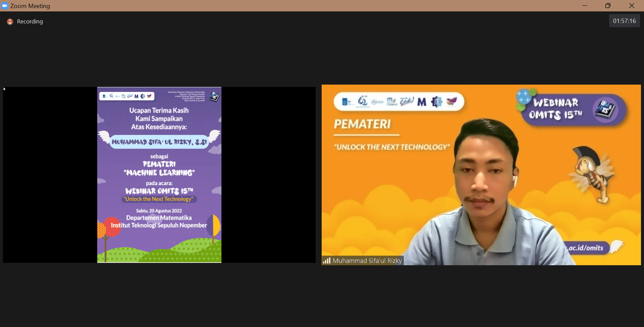Restore down the Zoom Meeting window
644x327 pixels.
click(608, 6)
